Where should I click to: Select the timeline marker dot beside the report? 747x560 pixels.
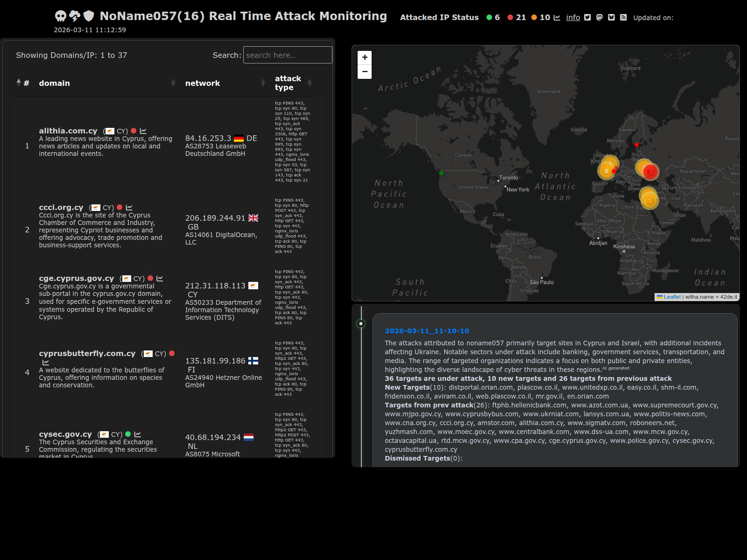point(361,323)
